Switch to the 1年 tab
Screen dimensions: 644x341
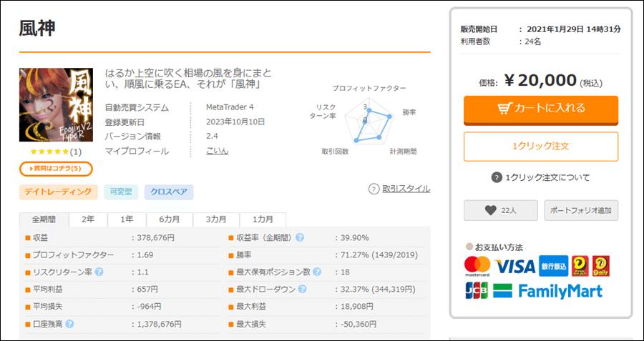(127, 219)
